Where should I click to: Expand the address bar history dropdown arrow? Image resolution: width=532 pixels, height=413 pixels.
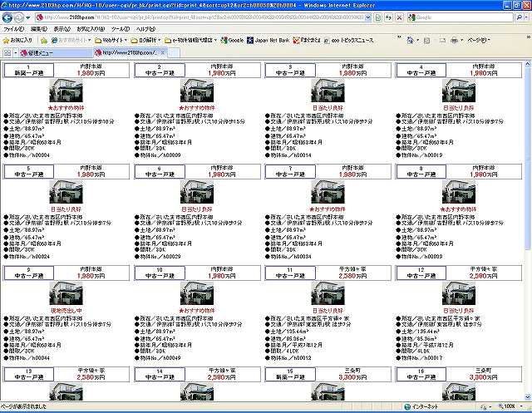point(368,17)
